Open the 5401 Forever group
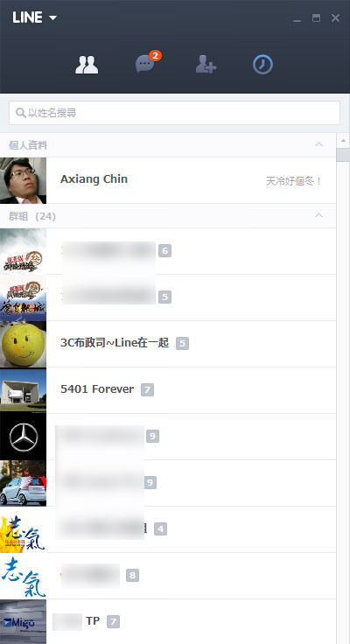 pos(168,390)
